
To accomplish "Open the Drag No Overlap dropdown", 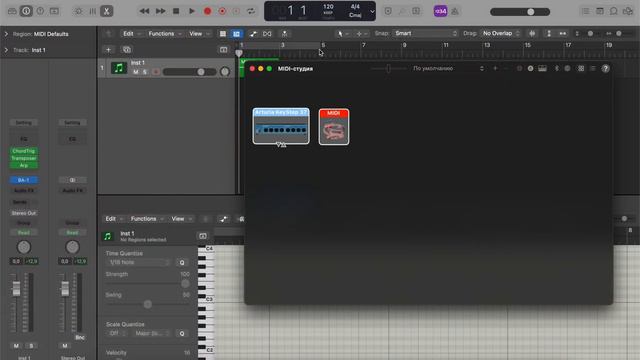I will tap(501, 33).
